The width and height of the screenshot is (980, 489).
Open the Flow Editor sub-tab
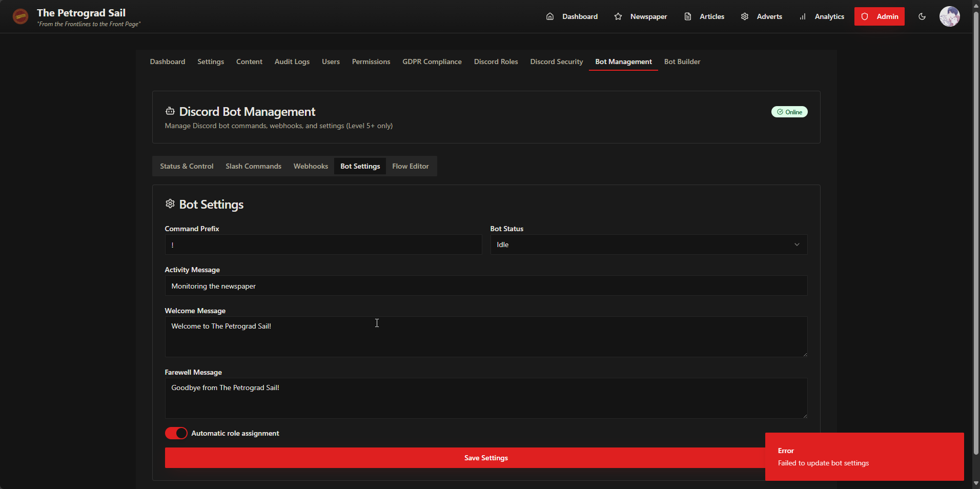pyautogui.click(x=411, y=166)
